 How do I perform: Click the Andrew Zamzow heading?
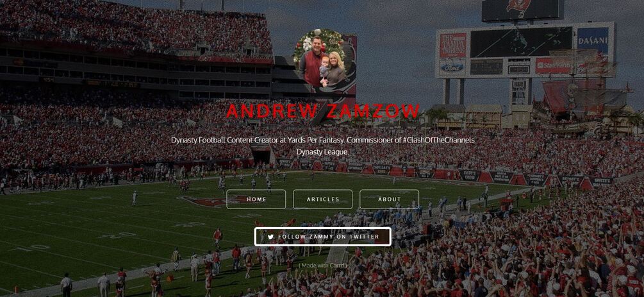point(323,111)
